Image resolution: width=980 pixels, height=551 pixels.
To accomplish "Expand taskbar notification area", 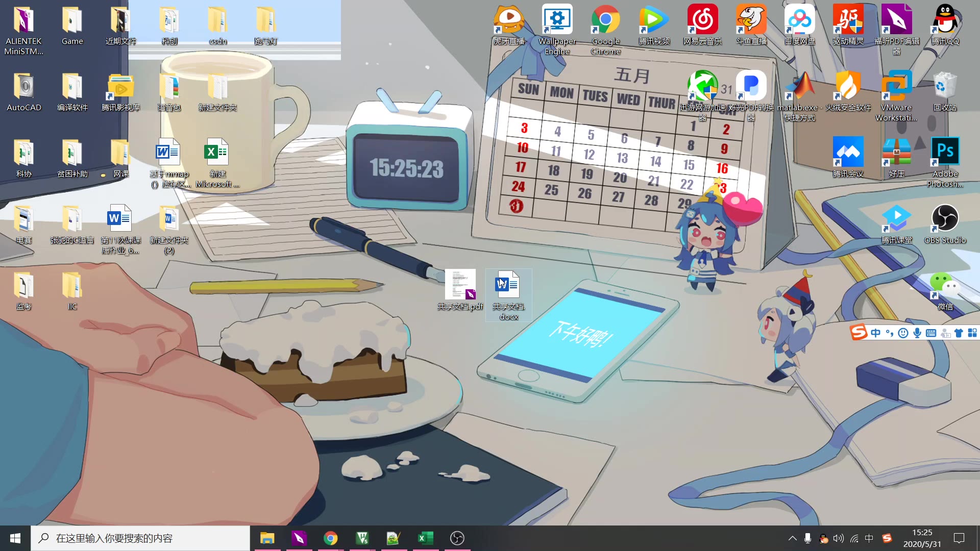I will tap(792, 538).
